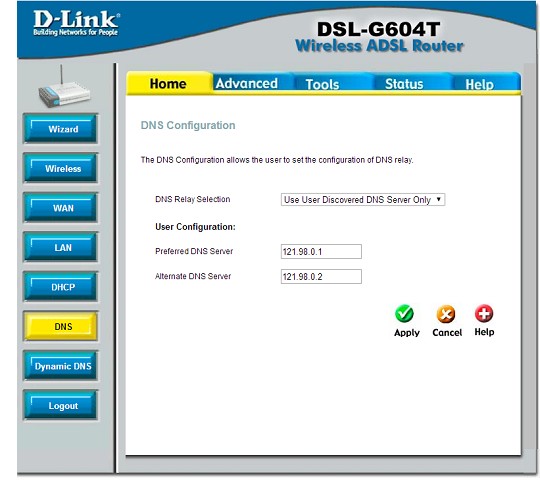Click the orange Cancel X icon
The height and width of the screenshot is (480, 540).
pyautogui.click(x=446, y=314)
